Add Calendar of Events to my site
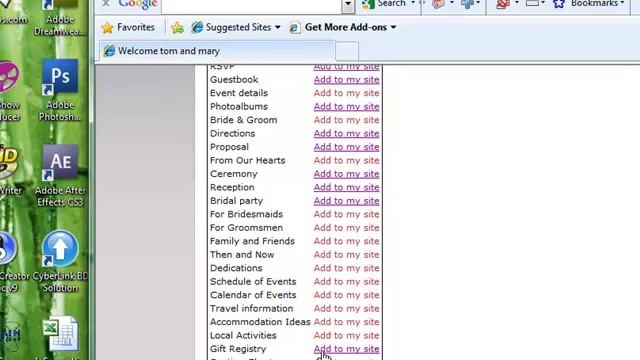The width and height of the screenshot is (640, 360). tap(347, 295)
